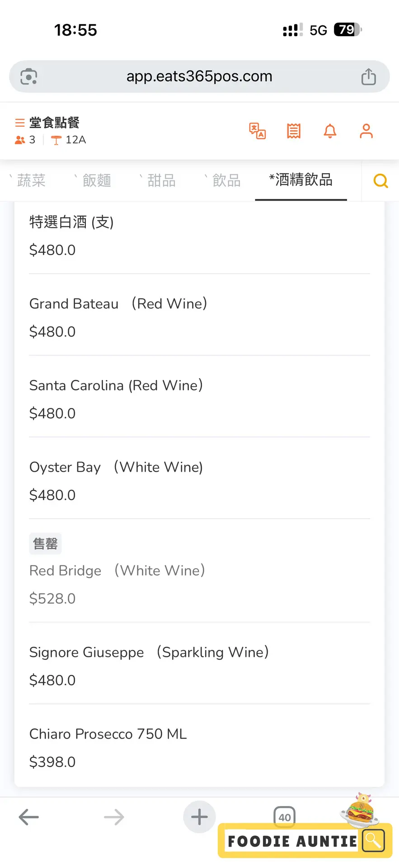Switch to the 飯麵 category tab
This screenshot has width=399, height=868.
[x=96, y=180]
